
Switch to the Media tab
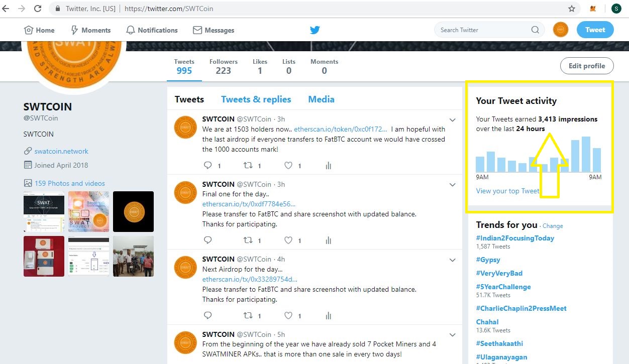click(x=322, y=99)
